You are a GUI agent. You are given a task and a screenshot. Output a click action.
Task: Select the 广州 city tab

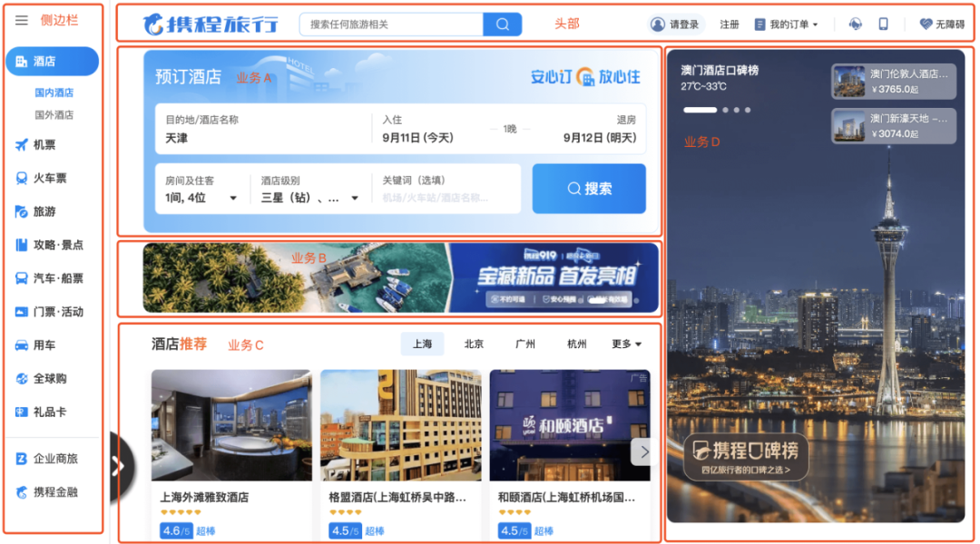525,345
